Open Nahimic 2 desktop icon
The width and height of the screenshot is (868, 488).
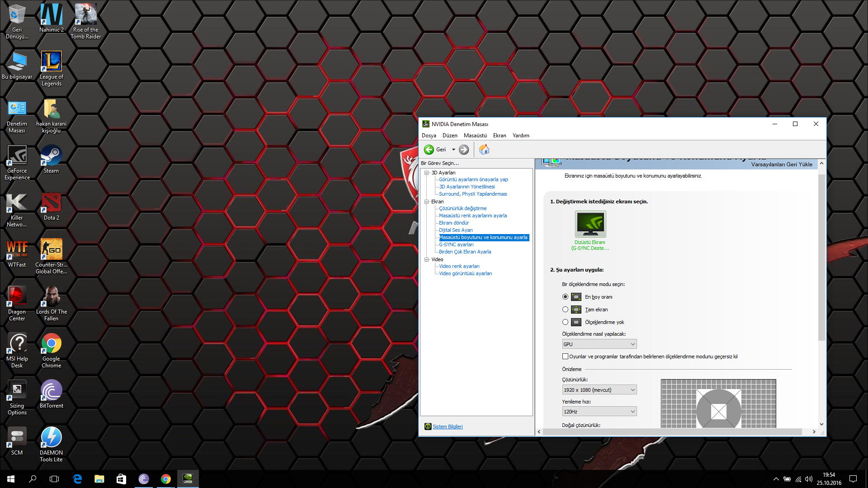pyautogui.click(x=51, y=18)
